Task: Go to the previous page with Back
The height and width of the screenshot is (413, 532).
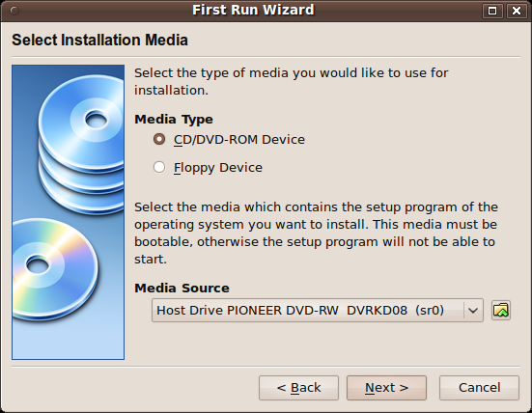Action: [298, 388]
